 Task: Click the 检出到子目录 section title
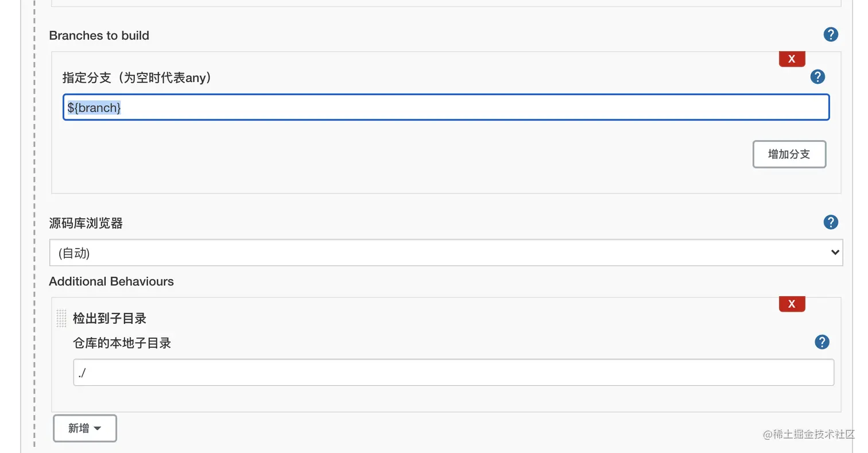(109, 318)
